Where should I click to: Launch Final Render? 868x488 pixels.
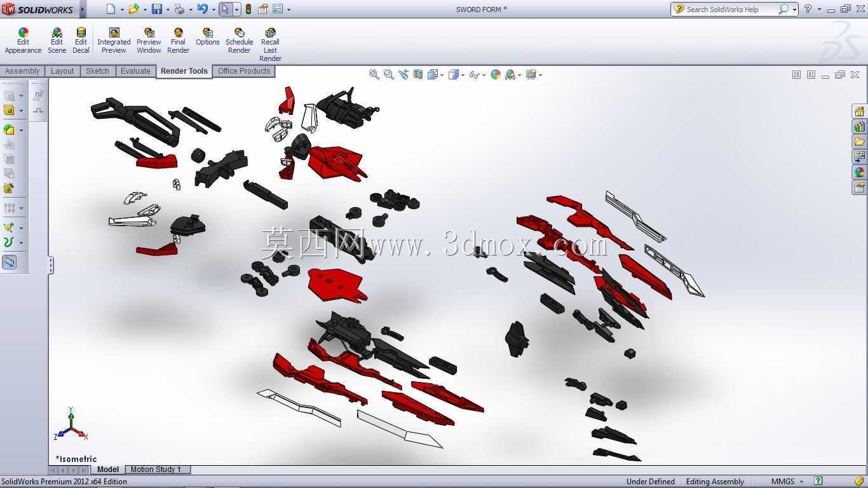point(178,41)
